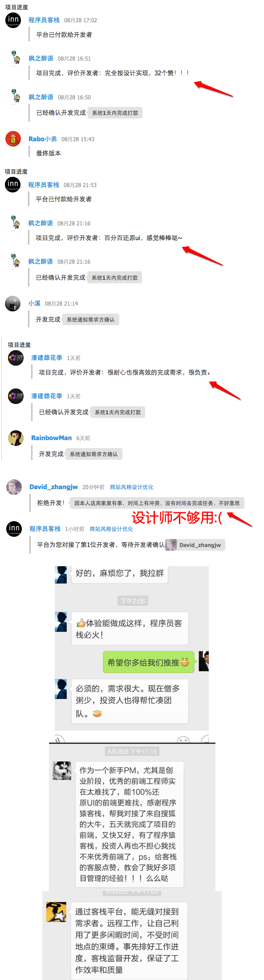Tap the 下午2:06 timestamp label
264x980 pixels.
(x=133, y=601)
